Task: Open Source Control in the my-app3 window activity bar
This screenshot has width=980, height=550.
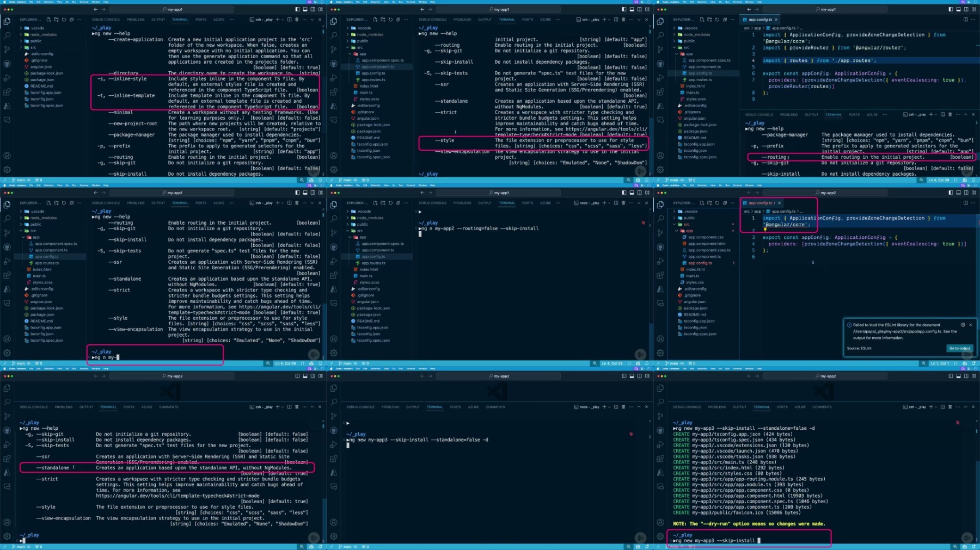Action: 660,416
